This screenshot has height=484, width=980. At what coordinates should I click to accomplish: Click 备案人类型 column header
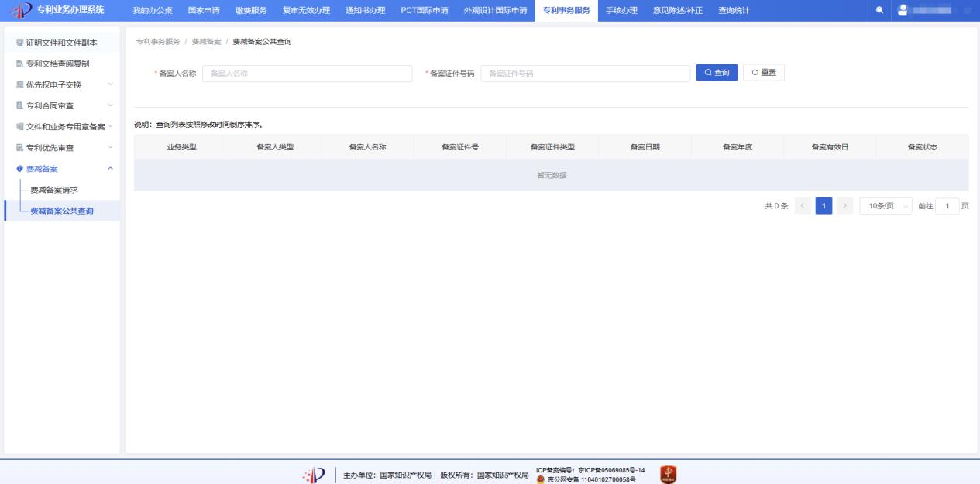point(275,147)
